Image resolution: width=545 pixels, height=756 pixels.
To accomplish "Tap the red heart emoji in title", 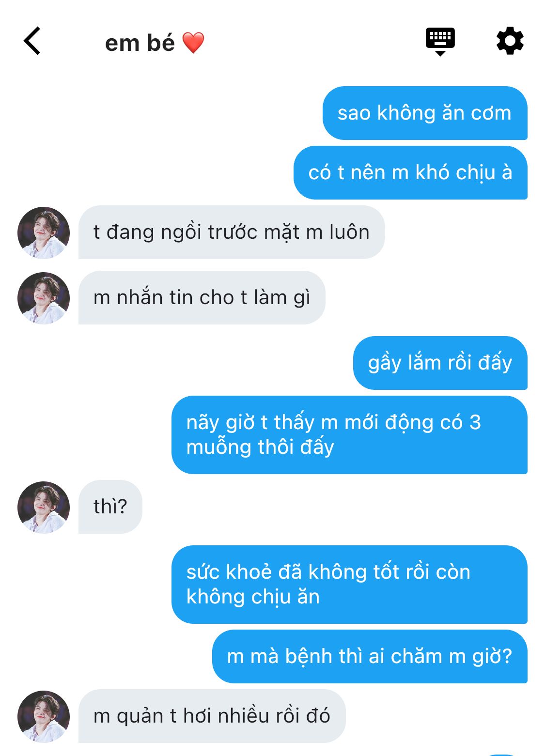I will pos(193,43).
